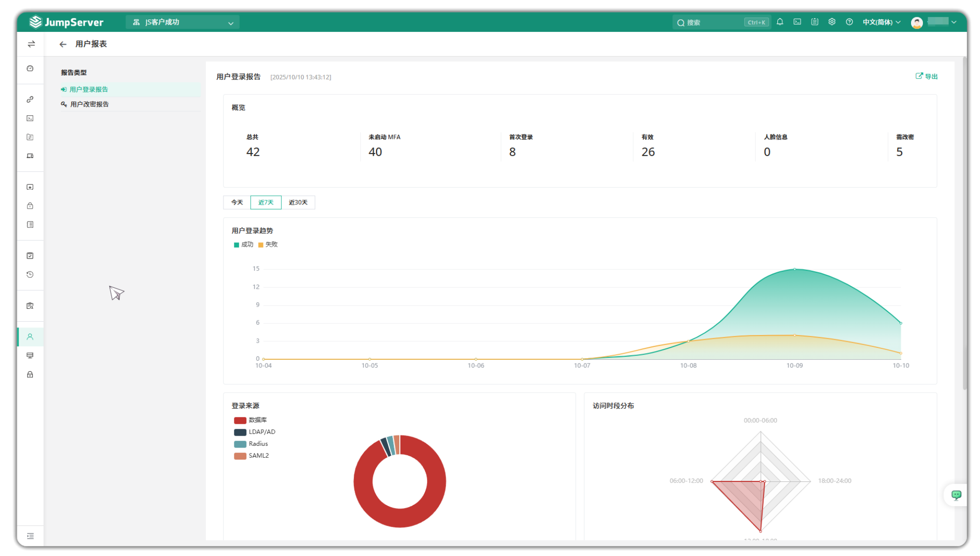Image resolution: width=980 pixels, height=556 pixels.
Task: Click the notification bell icon
Action: click(780, 22)
